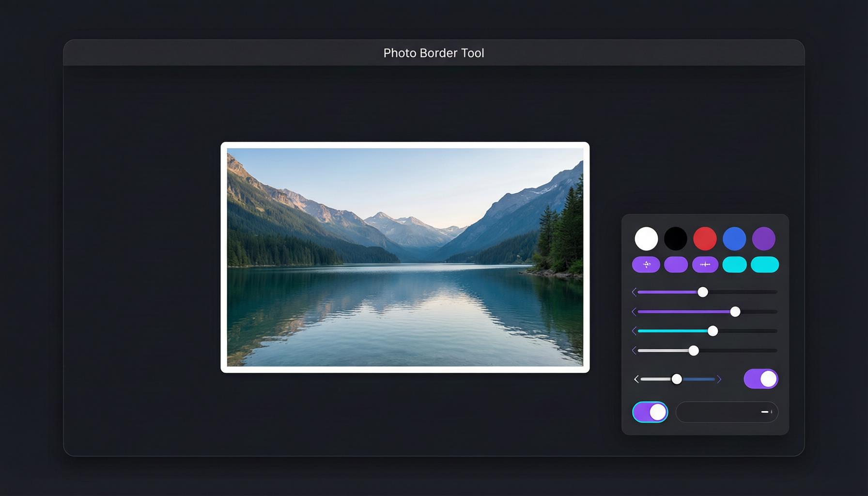Screen dimensions: 868x496
Task: Click the white left chevron of the short slider
Action: tap(636, 379)
